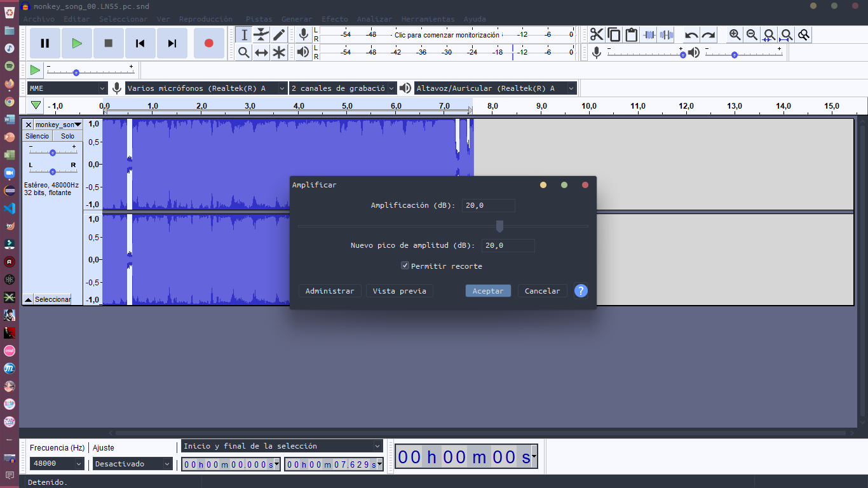Screen dimensions: 868x488
Task: Skip to start of the track
Action: (140, 43)
